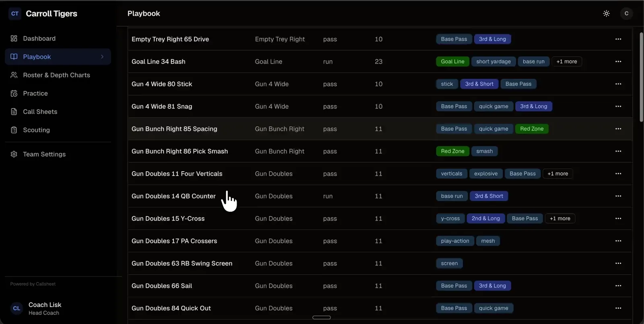Click the '3rd & Long' tag on Empty Trey row
Viewport: 644px width, 324px height.
(493, 39)
